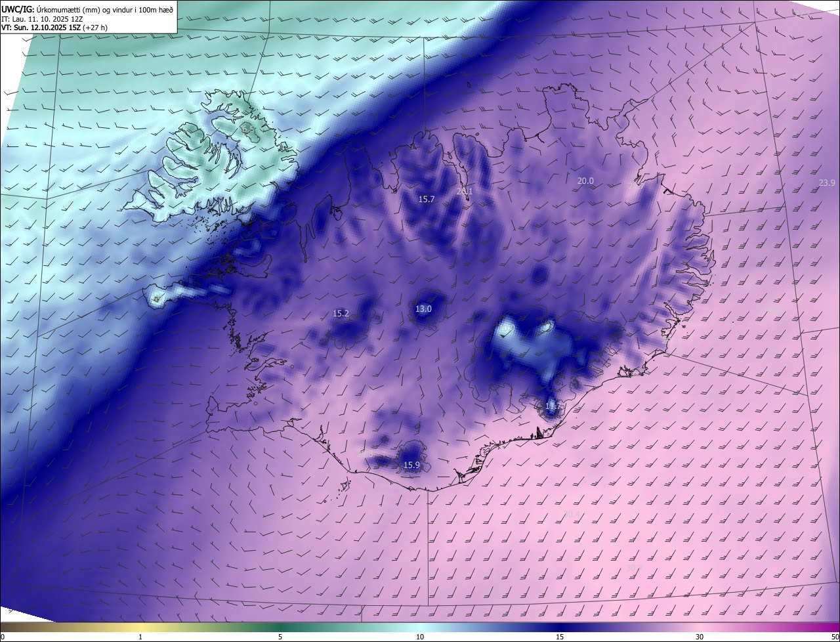This screenshot has height=642, width=840.
Task: Click the faint 20.4 value label offshore
Action: coord(572,515)
